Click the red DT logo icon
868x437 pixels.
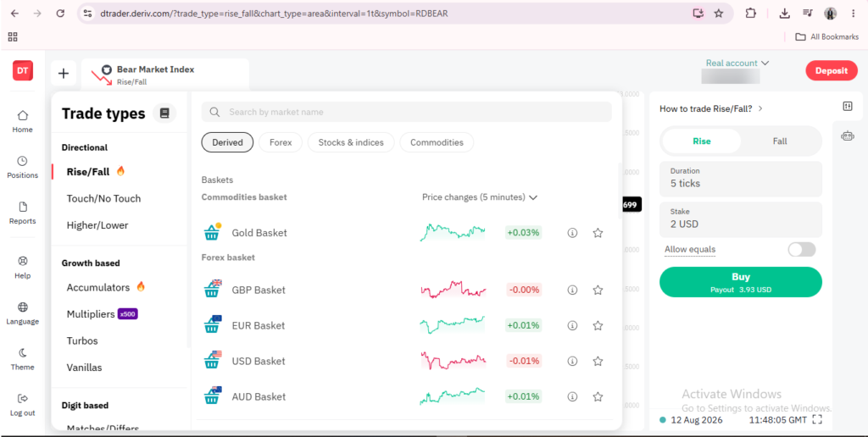pyautogui.click(x=23, y=70)
